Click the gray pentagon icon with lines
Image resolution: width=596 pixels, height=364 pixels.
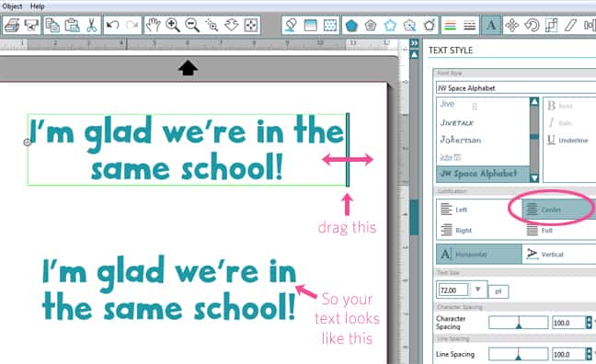(371, 26)
